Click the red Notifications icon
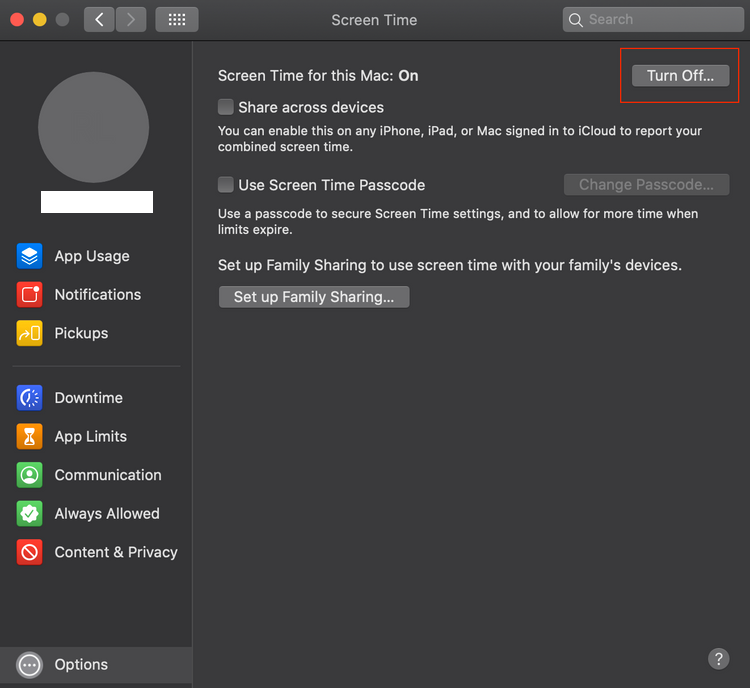 tap(30, 295)
